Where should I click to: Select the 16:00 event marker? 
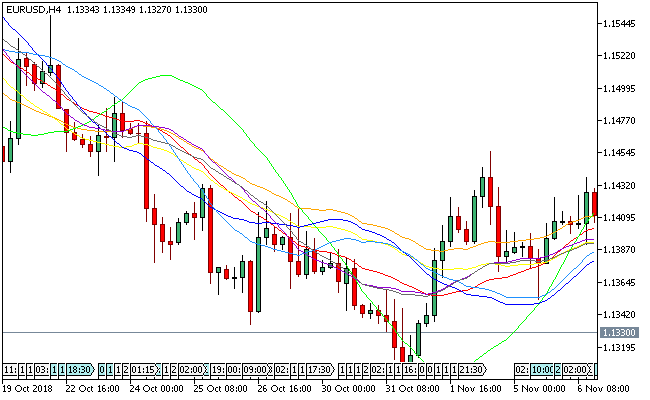[411, 369]
